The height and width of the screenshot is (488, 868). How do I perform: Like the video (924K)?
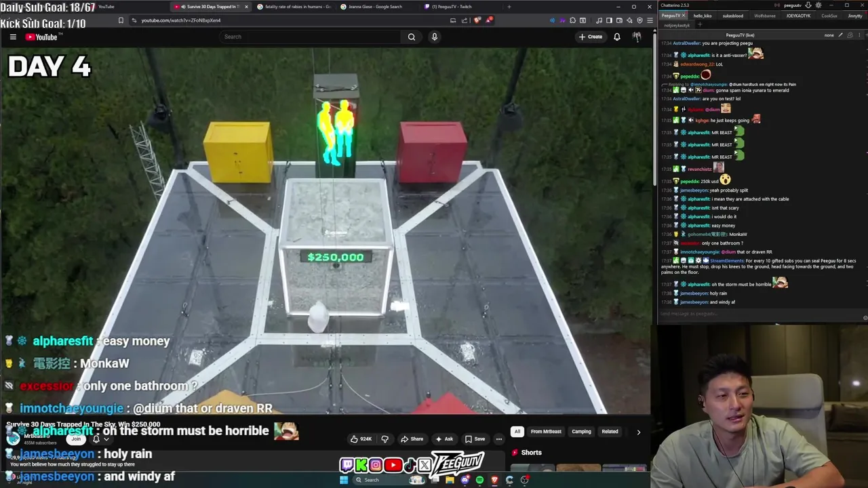tap(361, 439)
